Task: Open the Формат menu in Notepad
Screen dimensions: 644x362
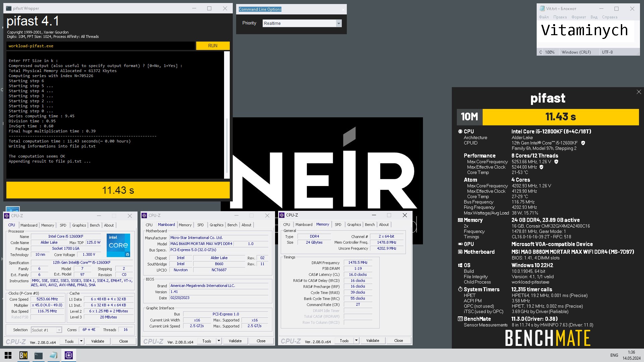Action: pos(579,17)
